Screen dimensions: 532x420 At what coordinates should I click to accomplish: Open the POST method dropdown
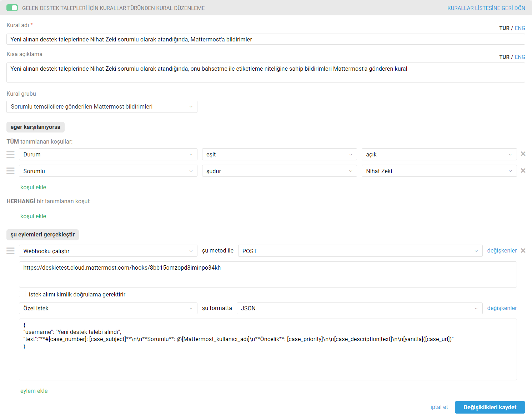360,251
